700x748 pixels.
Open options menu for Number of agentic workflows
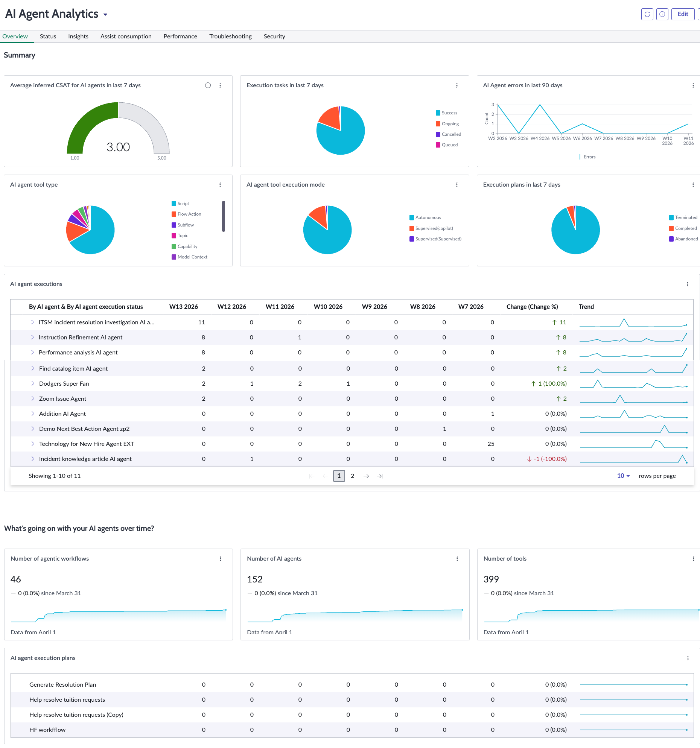tap(221, 559)
